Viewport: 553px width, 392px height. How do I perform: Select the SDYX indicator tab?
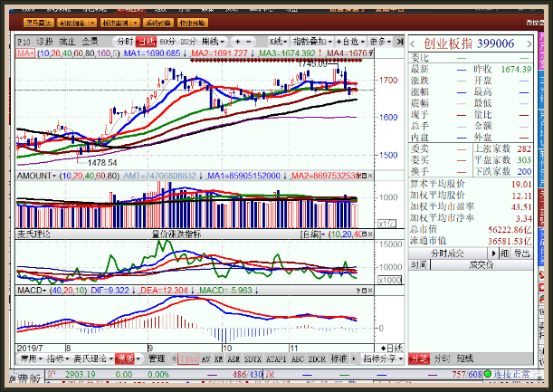click(x=253, y=359)
